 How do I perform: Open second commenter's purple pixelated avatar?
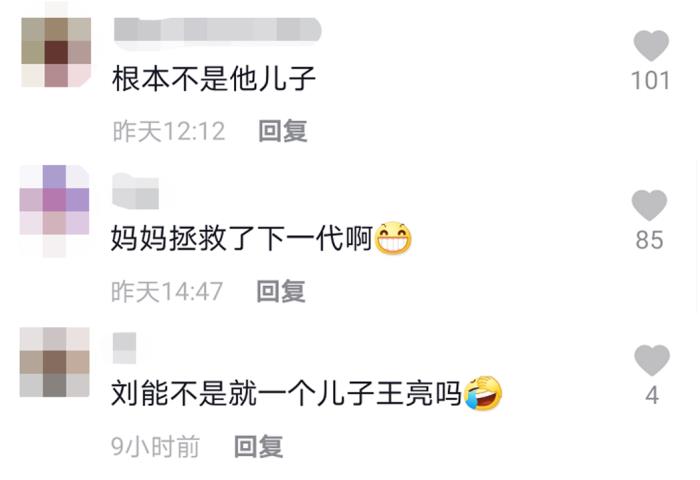(x=54, y=211)
